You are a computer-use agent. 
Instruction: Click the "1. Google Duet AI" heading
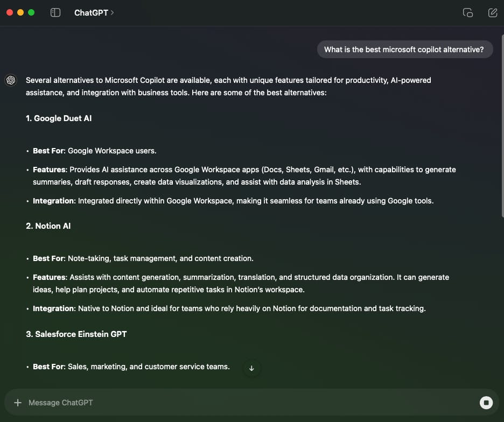click(59, 118)
